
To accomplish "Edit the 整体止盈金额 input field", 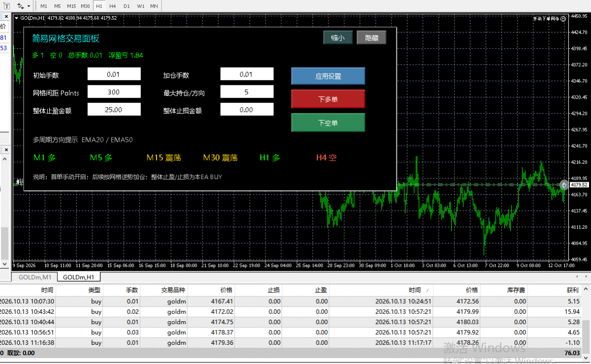I will point(114,110).
